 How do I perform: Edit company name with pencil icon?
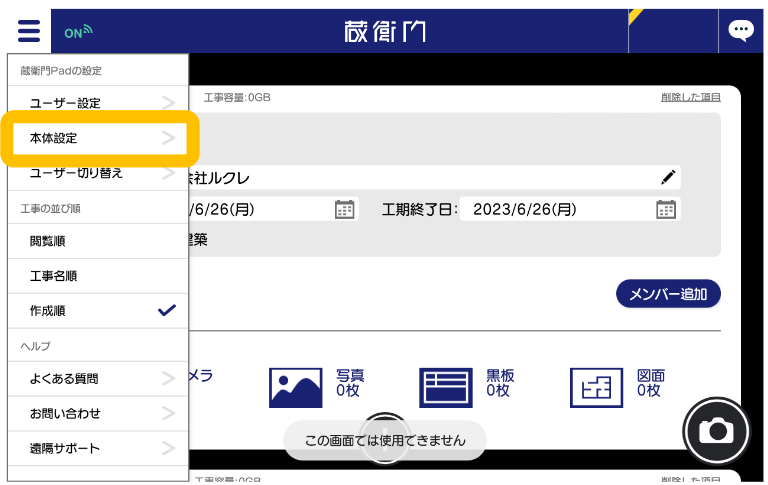tap(668, 177)
